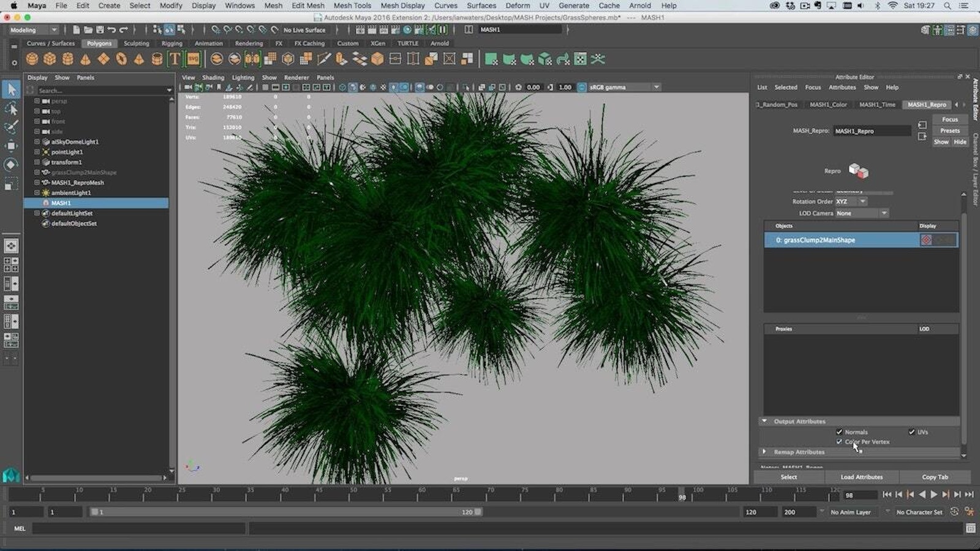Disable Color Per Vertex checkbox
Image resolution: width=980 pixels, height=551 pixels.
[839, 441]
